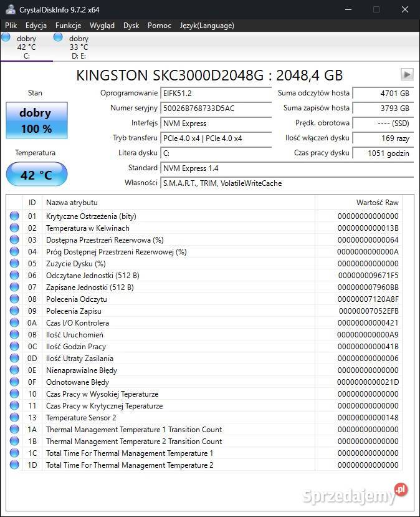Click the Nazwa atrybutu column header
The height and width of the screenshot is (517, 420).
(x=179, y=203)
